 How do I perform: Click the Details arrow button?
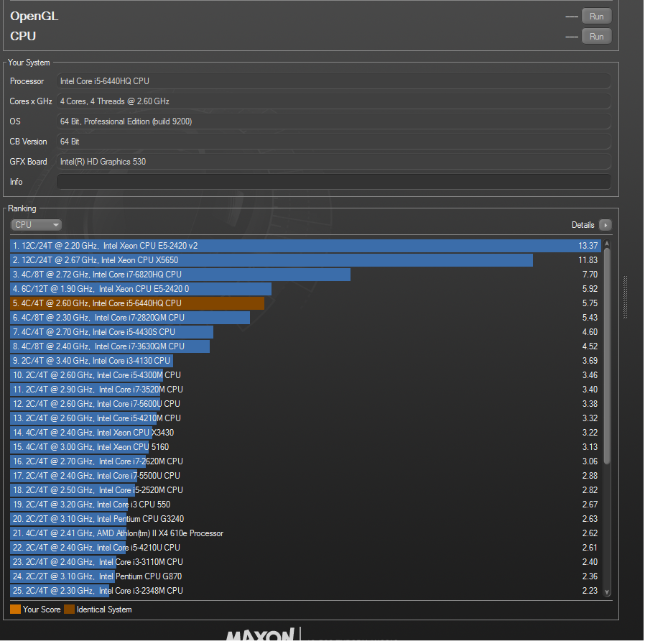tap(605, 225)
